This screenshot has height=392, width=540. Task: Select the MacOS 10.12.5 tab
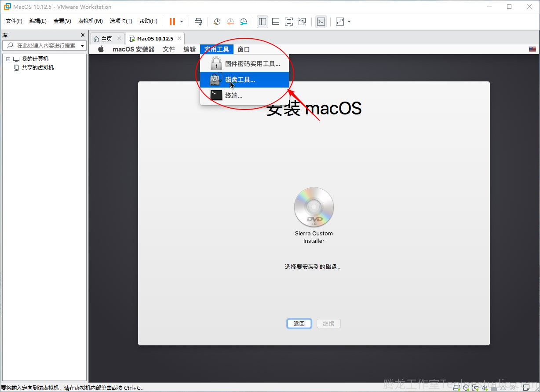coord(155,39)
